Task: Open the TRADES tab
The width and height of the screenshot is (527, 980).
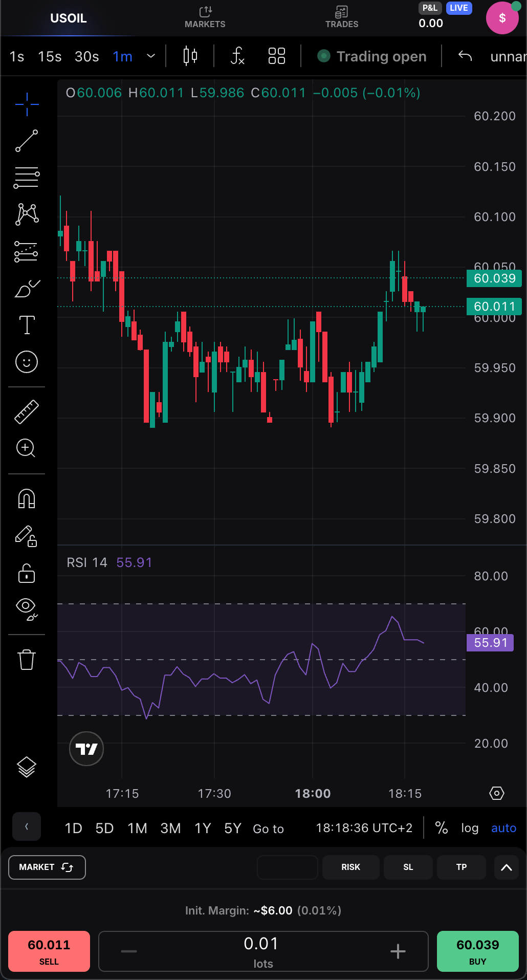Action: click(x=342, y=17)
